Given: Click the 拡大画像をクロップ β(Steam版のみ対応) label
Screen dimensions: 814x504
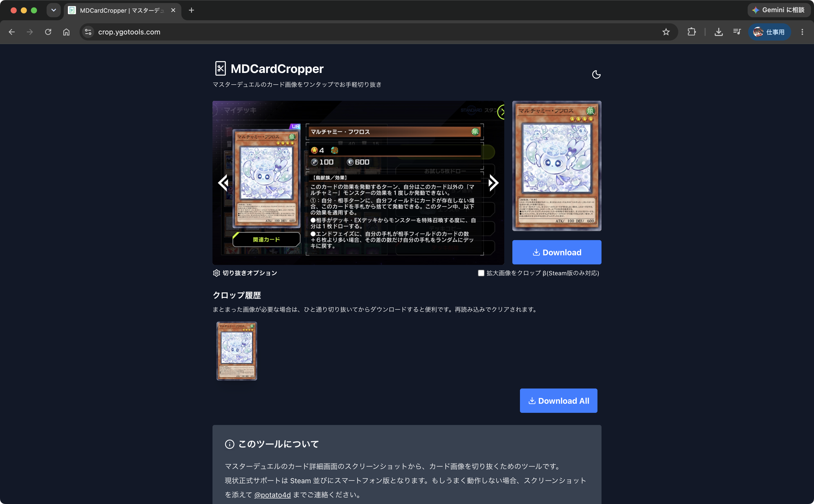Looking at the screenshot, I should click(543, 273).
